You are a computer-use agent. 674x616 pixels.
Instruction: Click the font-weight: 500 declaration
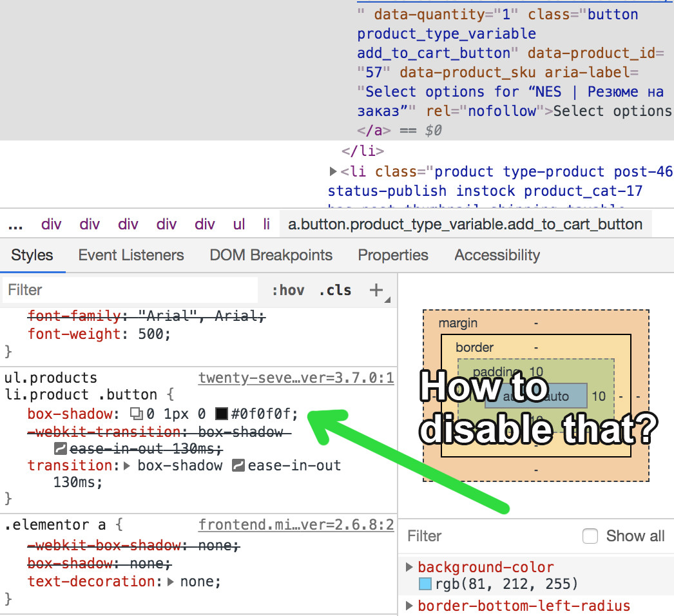99,334
